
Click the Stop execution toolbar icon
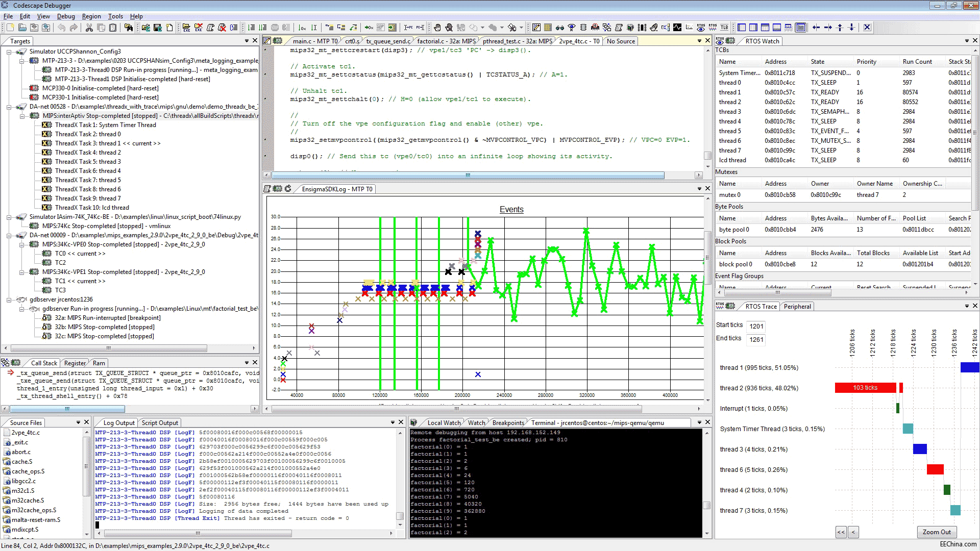coord(274,28)
